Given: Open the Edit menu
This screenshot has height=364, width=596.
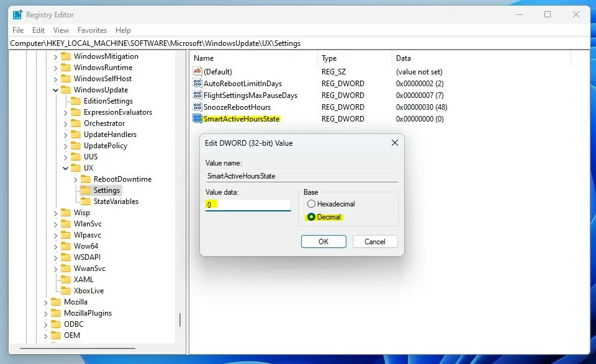Looking at the screenshot, I should (x=38, y=30).
